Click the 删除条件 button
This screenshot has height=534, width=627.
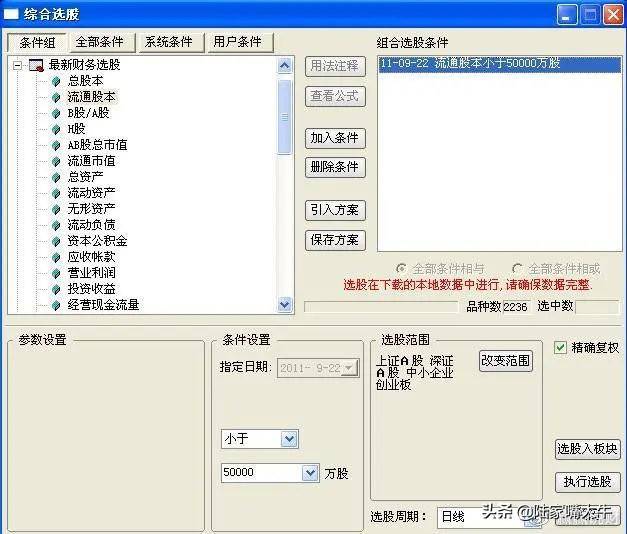[335, 167]
